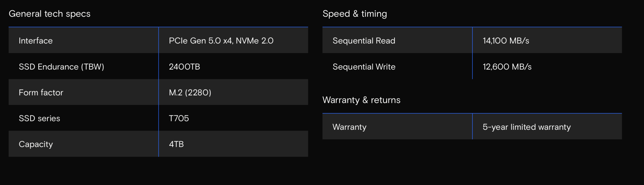Click the General tech specs heading
This screenshot has height=185, width=644.
(50, 14)
